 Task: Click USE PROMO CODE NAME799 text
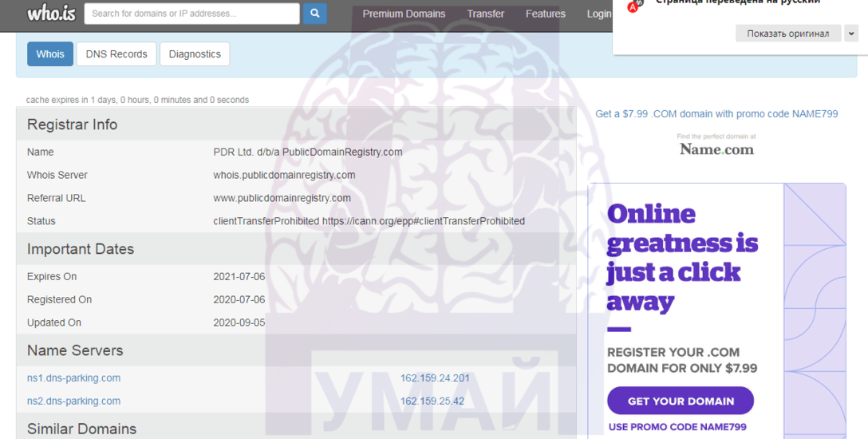point(677,427)
